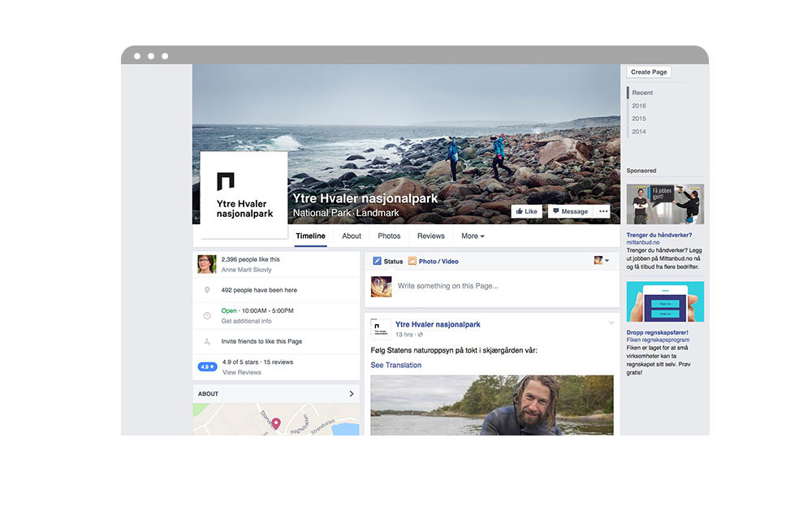
Task: Click the View Reviews link
Action: click(242, 372)
